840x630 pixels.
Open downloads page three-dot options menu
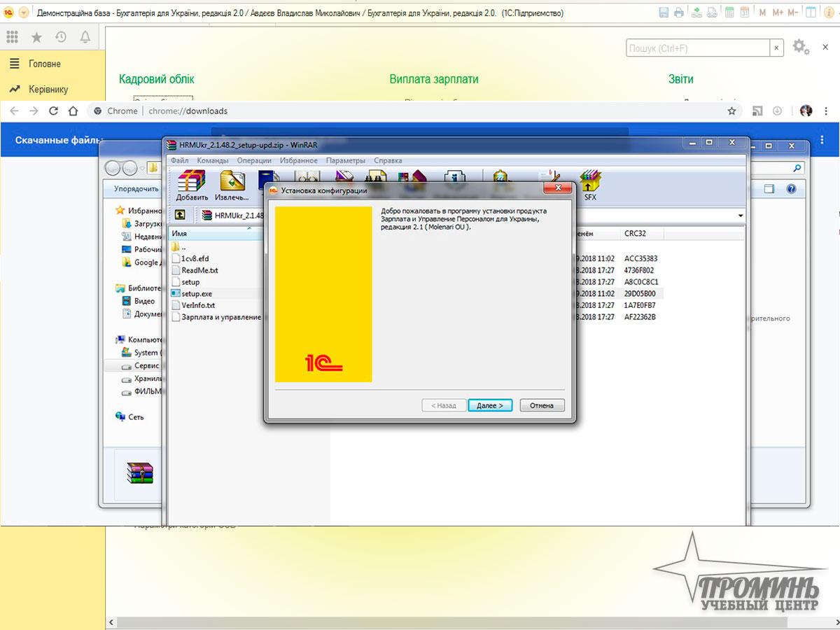(822, 140)
